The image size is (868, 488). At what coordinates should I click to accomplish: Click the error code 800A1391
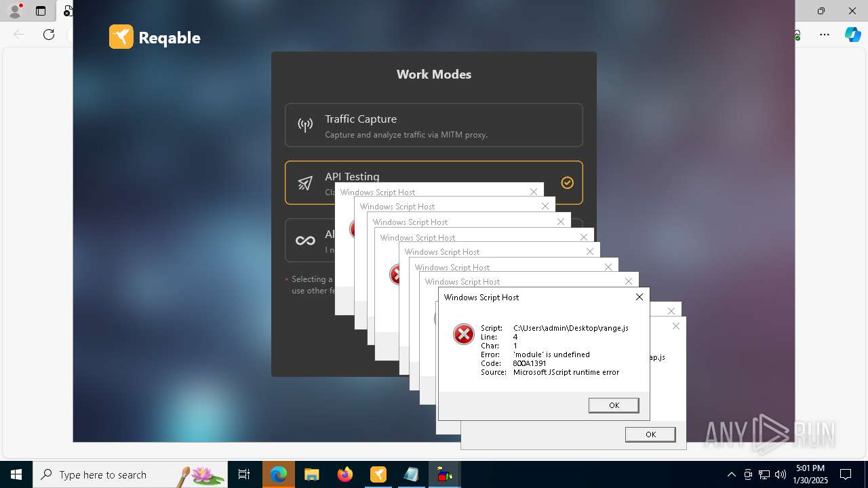[x=530, y=363]
